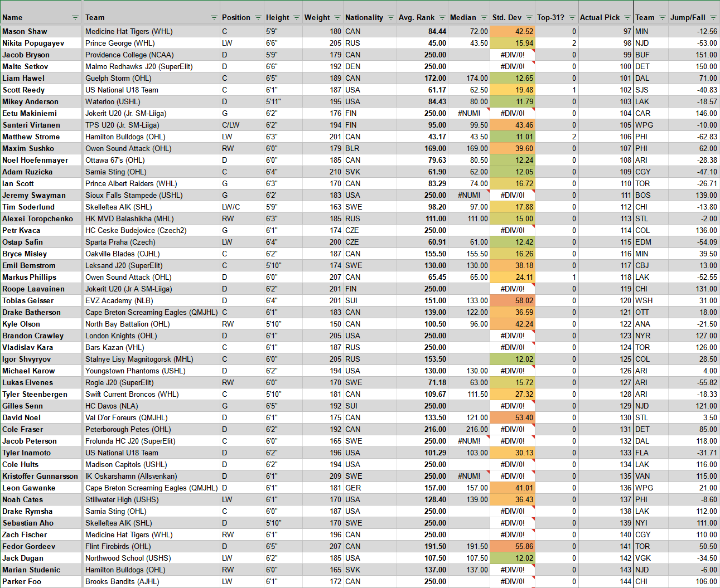
Task: Select the 11.01 Std. Dev cell
Action: pyautogui.click(x=512, y=137)
